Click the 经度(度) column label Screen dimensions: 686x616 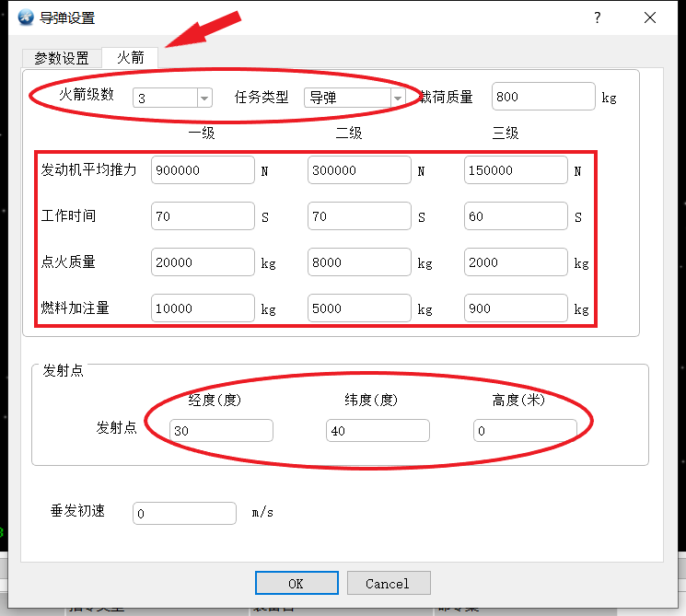pyautogui.click(x=215, y=400)
